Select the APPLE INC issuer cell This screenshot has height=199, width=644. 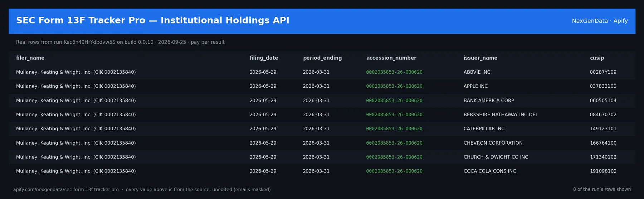475,86
